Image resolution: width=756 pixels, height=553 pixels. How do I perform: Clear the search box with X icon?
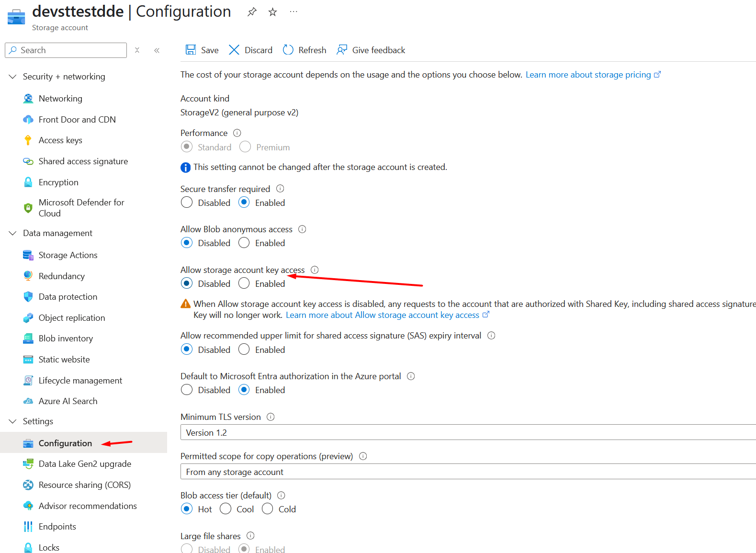point(137,50)
